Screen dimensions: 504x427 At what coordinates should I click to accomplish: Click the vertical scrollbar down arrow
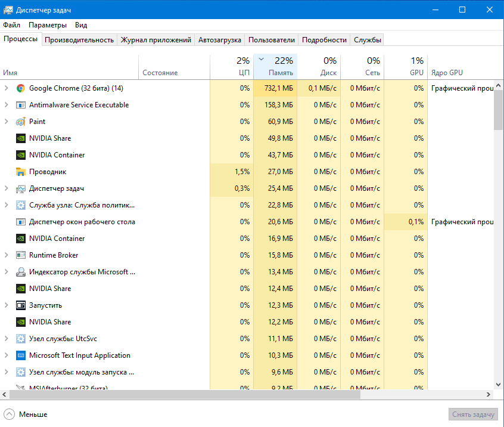pos(498,385)
